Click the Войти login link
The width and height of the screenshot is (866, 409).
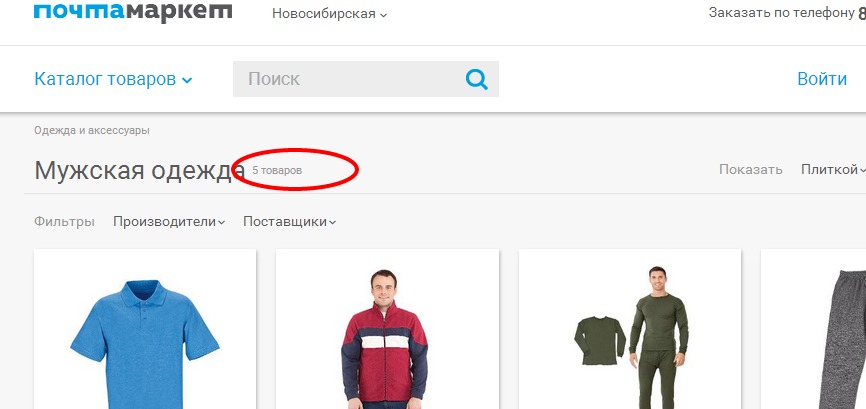coord(822,79)
